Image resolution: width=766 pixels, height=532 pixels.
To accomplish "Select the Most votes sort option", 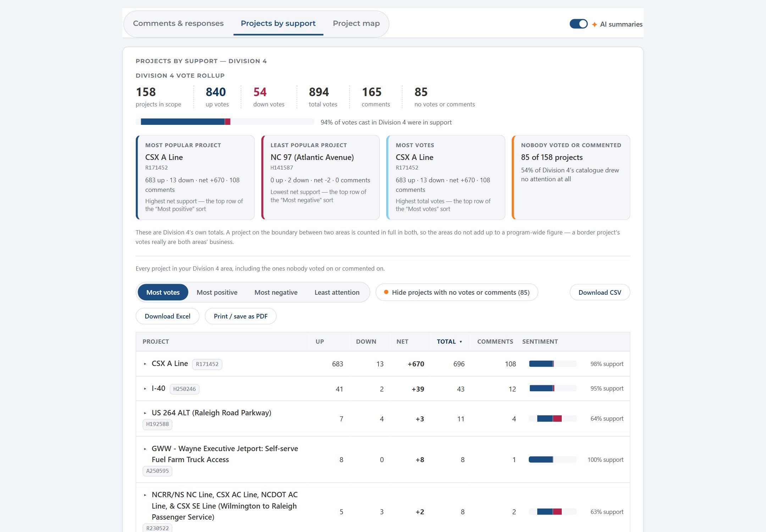I will pos(163,292).
